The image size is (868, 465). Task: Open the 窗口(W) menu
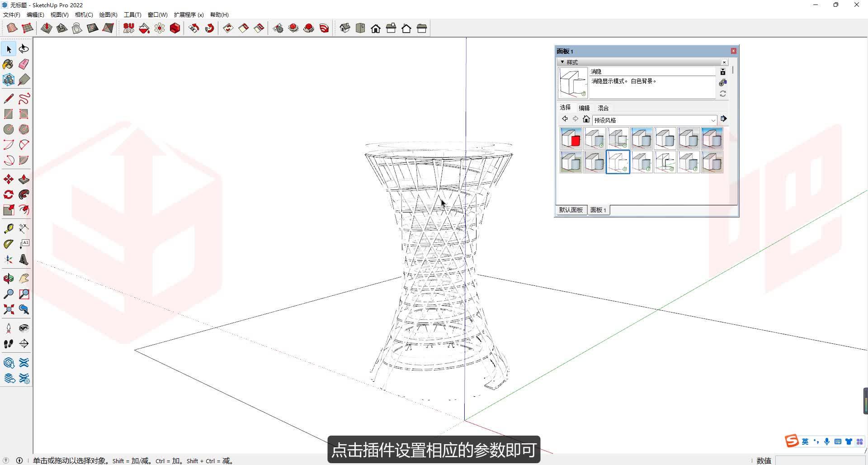point(158,14)
